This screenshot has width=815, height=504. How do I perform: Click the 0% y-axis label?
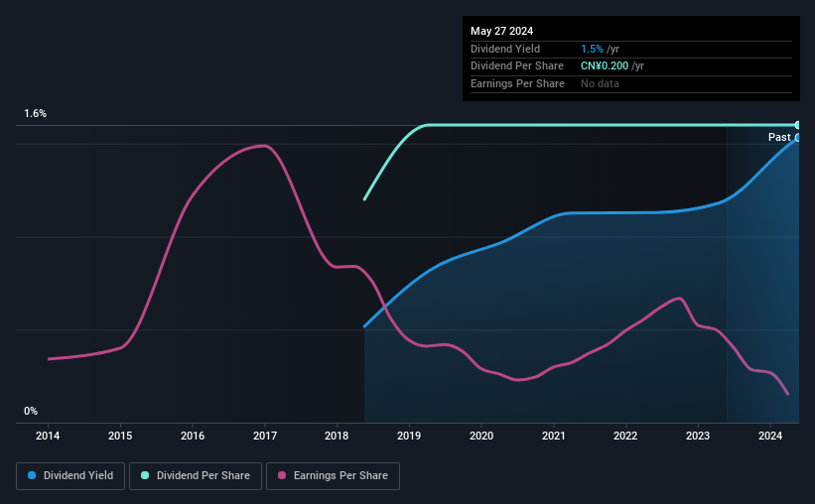point(31,411)
